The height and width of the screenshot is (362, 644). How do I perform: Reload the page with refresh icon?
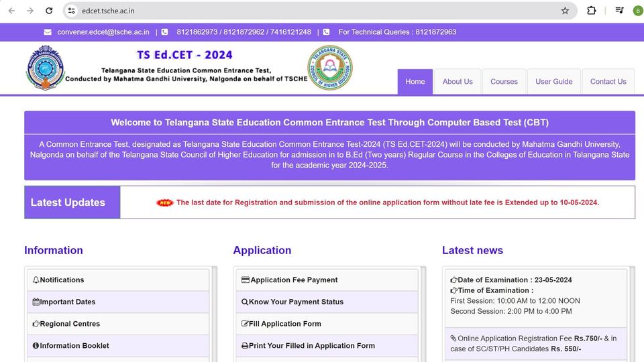tap(49, 11)
